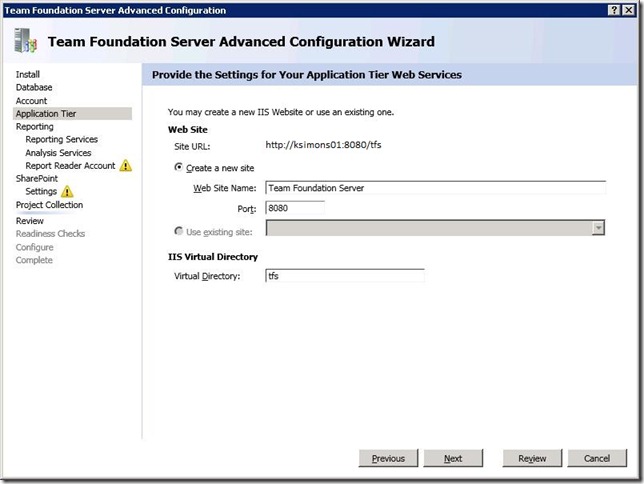Select the Account step in navigation

pyautogui.click(x=32, y=101)
